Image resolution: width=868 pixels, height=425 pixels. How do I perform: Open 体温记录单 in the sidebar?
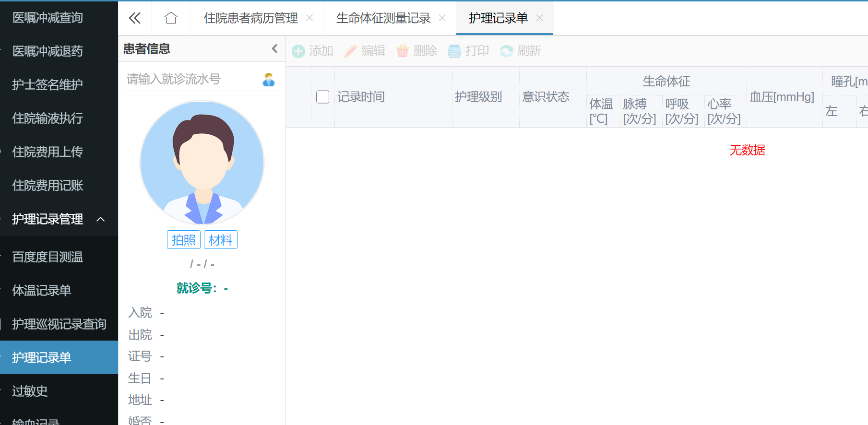42,290
